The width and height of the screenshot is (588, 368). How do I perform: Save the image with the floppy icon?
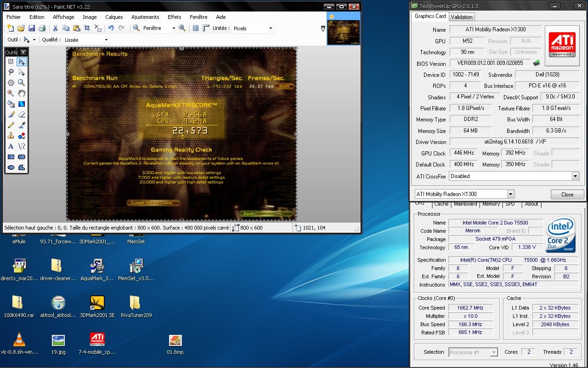pos(32,28)
